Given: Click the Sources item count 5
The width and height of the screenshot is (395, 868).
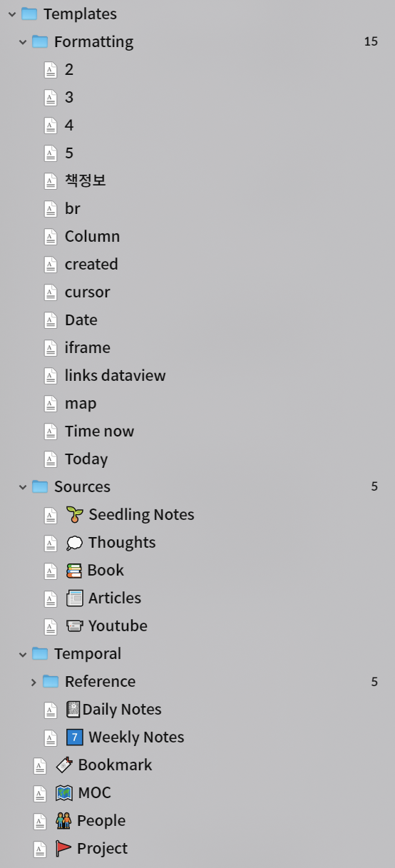Looking at the screenshot, I should 374,486.
